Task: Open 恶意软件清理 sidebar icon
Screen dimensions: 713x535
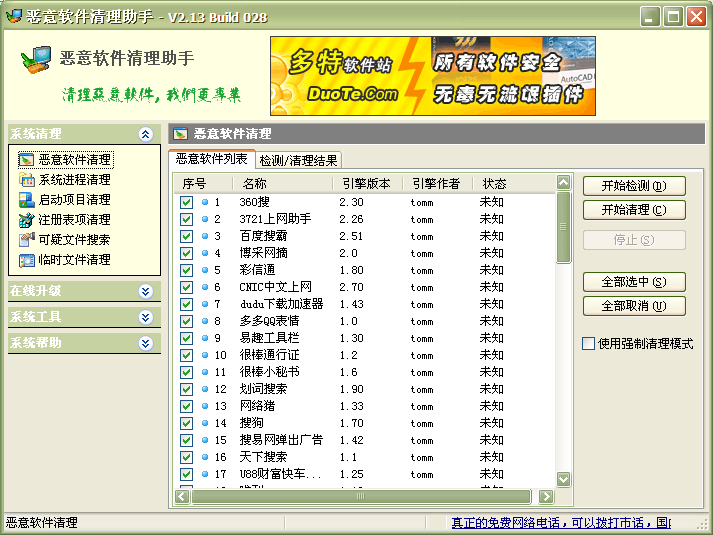Action: tap(26, 160)
